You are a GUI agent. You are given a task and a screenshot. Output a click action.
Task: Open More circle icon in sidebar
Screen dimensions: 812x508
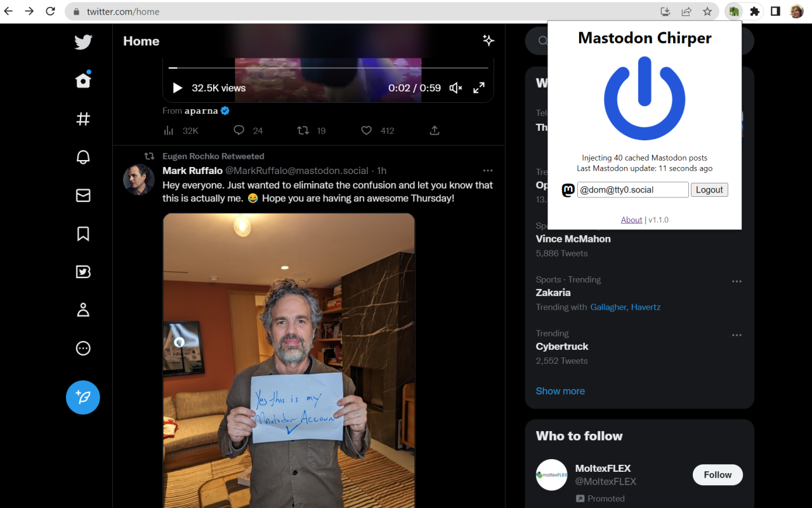[83, 348]
